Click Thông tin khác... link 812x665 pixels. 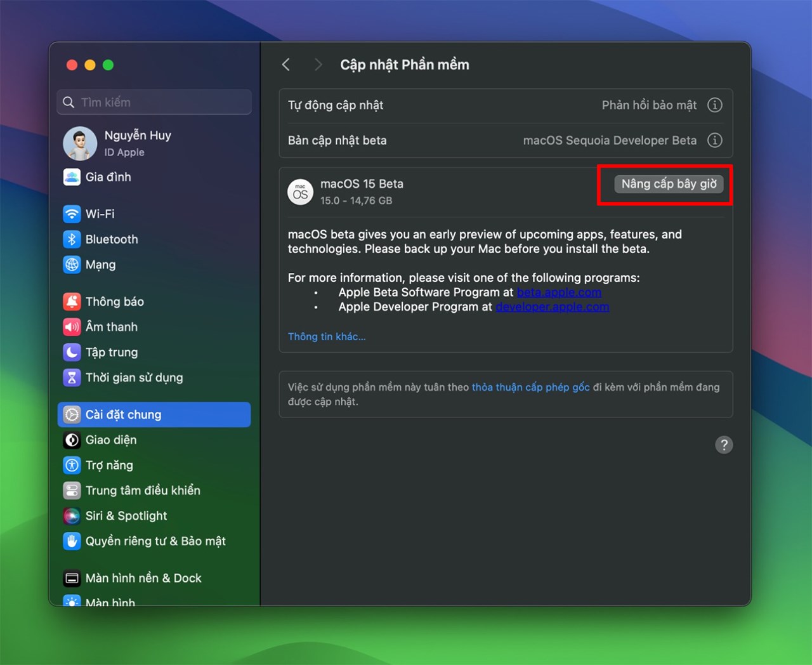tap(327, 336)
